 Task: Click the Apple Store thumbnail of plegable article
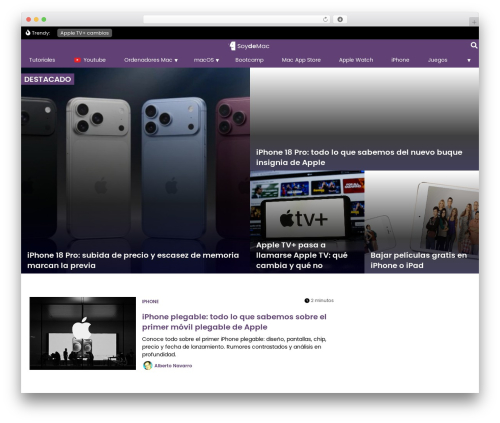(83, 333)
